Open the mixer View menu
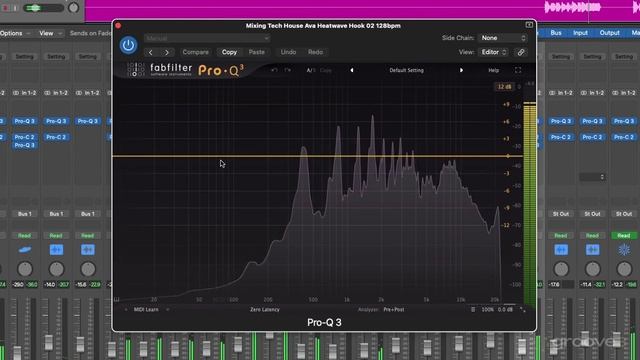640x360 pixels. pyautogui.click(x=50, y=33)
